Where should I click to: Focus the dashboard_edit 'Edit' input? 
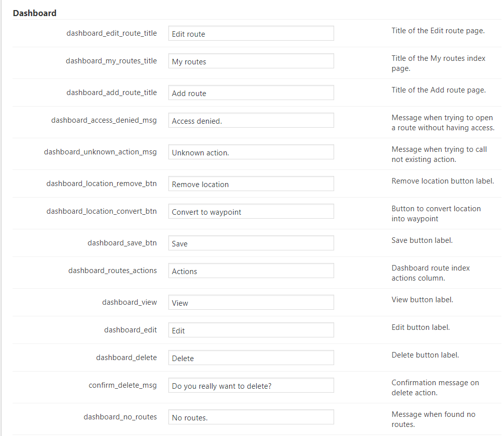251,330
